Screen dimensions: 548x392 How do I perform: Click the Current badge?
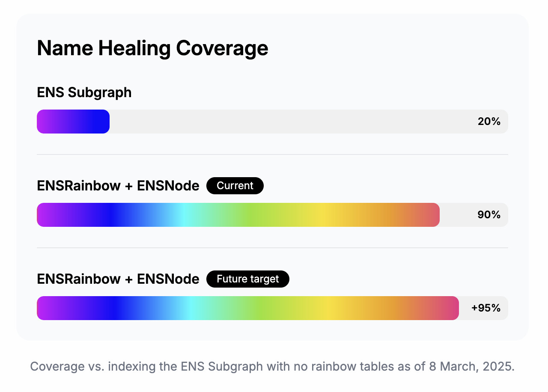[235, 186]
